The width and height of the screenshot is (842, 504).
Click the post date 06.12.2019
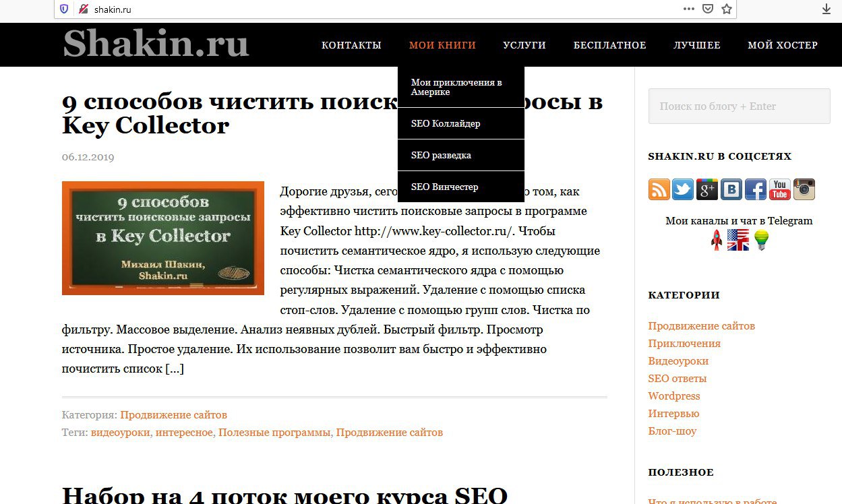(88, 157)
